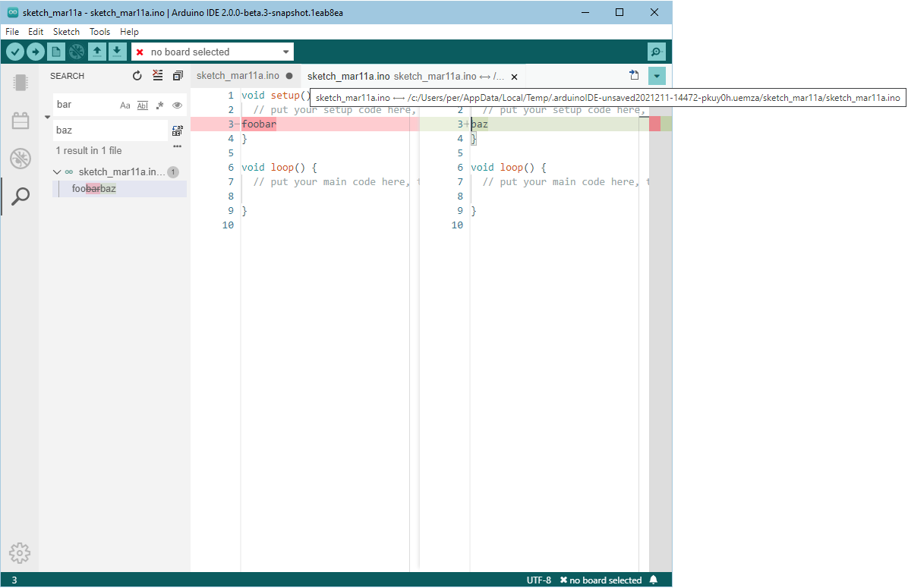The width and height of the screenshot is (908, 588).
Task: Switch to the unsaved sketch_mar11a.ino tab
Action: click(x=244, y=76)
